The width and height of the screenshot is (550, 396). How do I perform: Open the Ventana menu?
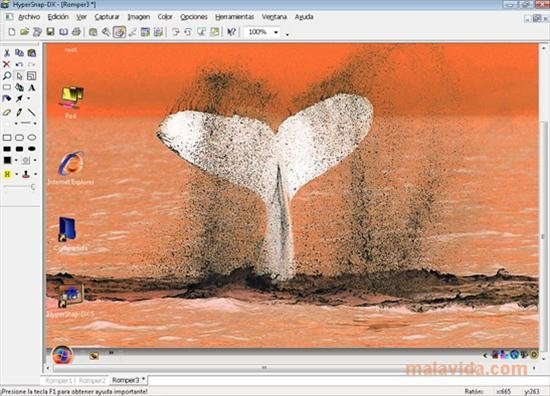pos(274,17)
